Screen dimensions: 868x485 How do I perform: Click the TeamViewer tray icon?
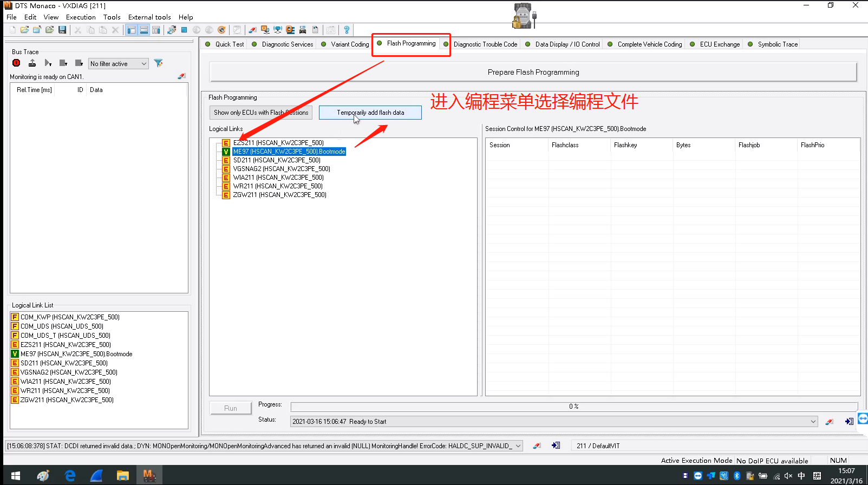pos(697,476)
